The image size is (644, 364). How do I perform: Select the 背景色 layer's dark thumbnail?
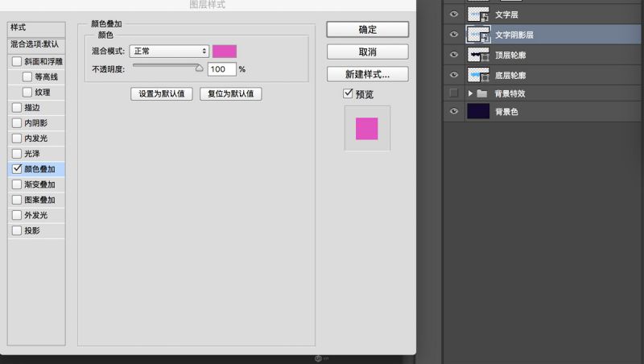coord(478,112)
